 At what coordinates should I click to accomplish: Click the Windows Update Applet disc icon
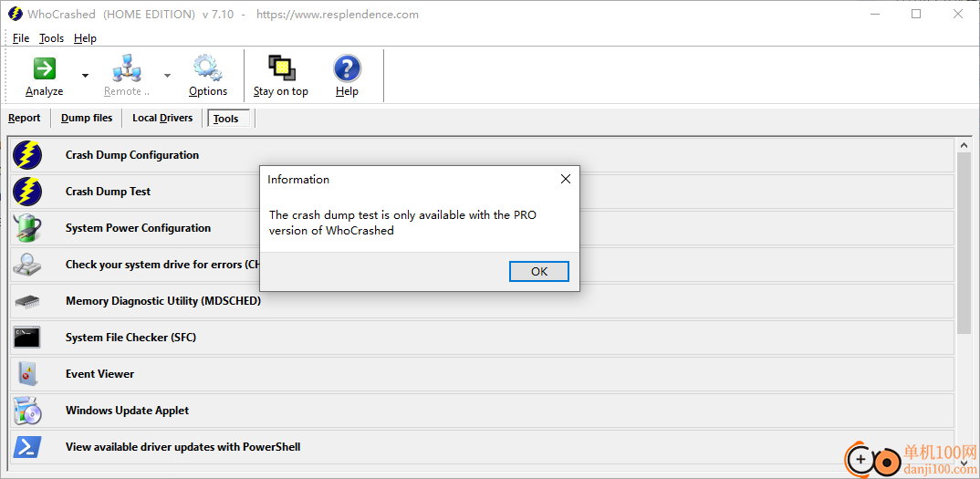tap(27, 411)
